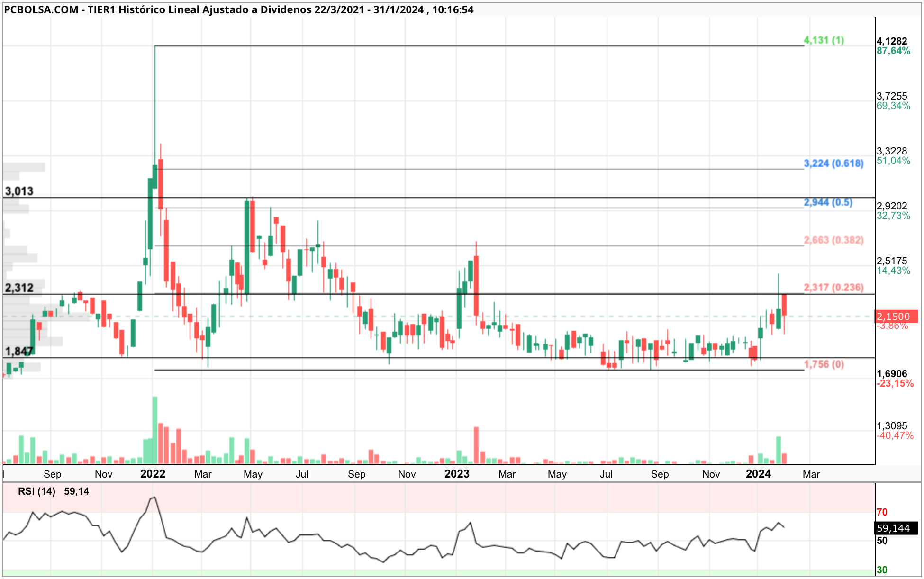The width and height of the screenshot is (924, 579).
Task: Click the 14,43% percentage label
Action: pyautogui.click(x=893, y=271)
